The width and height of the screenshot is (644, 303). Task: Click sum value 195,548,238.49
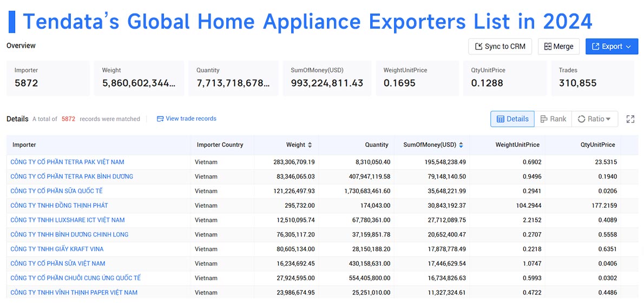(445, 162)
